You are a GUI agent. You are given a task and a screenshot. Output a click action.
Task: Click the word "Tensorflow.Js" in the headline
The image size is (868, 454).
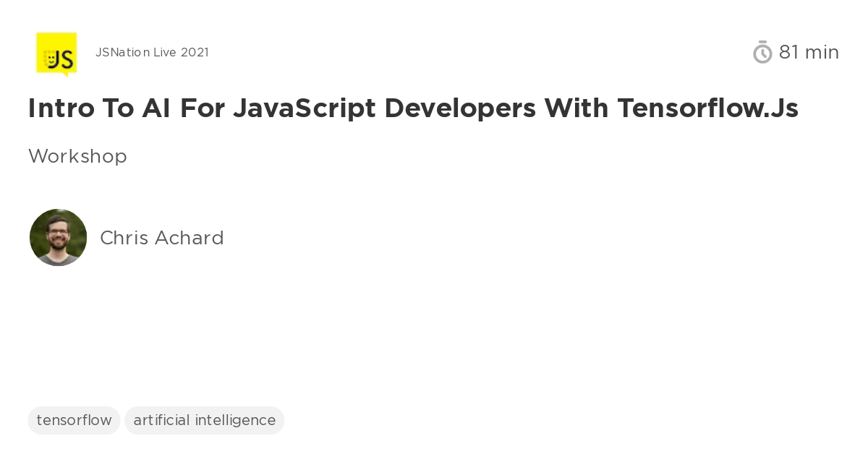coord(707,108)
